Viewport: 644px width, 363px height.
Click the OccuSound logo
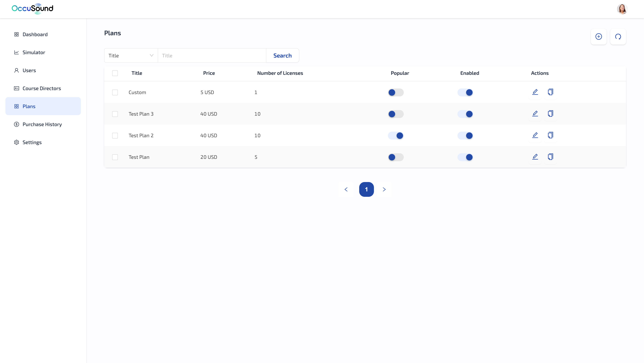tap(33, 9)
